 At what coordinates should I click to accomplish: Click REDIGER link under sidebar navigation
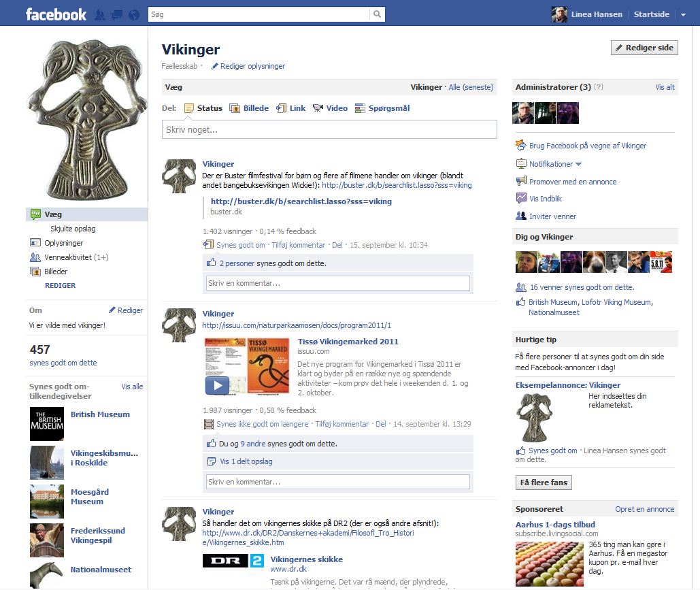[x=61, y=285]
